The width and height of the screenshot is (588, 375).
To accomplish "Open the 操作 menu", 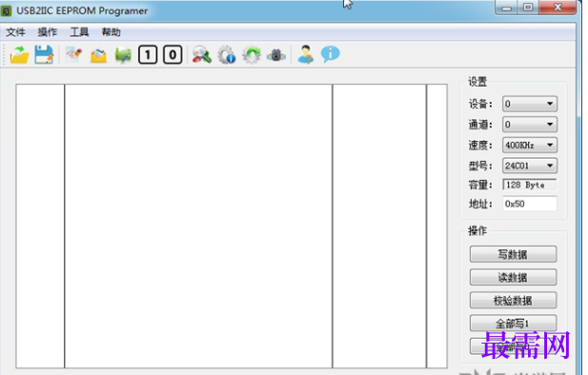I will coord(48,32).
